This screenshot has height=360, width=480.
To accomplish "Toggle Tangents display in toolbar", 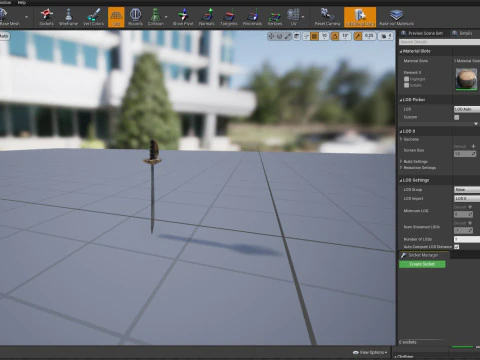I will (229, 17).
